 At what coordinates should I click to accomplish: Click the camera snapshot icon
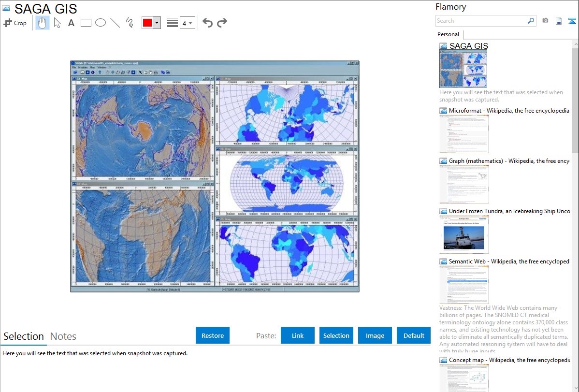point(545,21)
